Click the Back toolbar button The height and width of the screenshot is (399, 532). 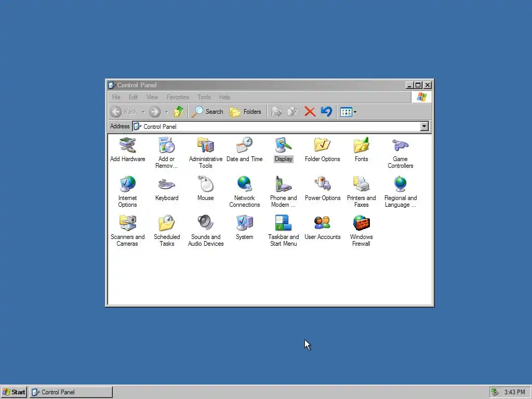tap(124, 112)
